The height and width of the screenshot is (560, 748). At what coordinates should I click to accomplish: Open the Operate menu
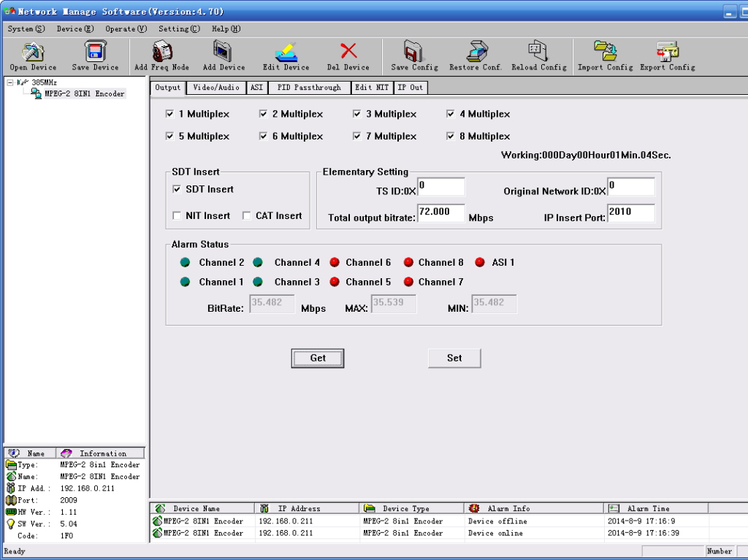[x=126, y=28]
